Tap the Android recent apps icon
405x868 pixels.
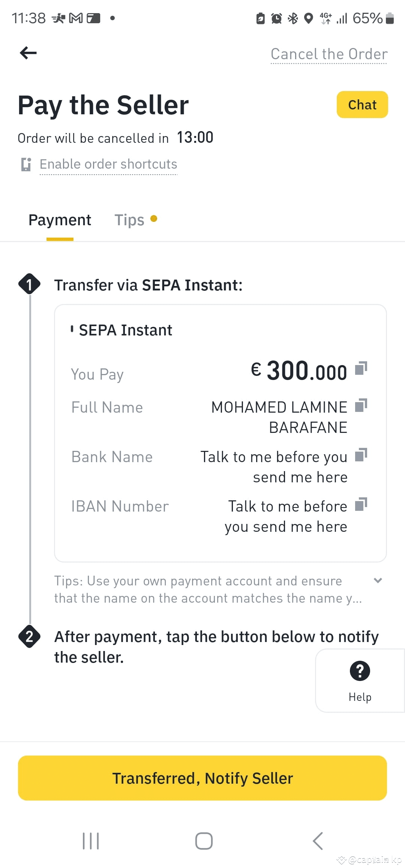tap(91, 841)
